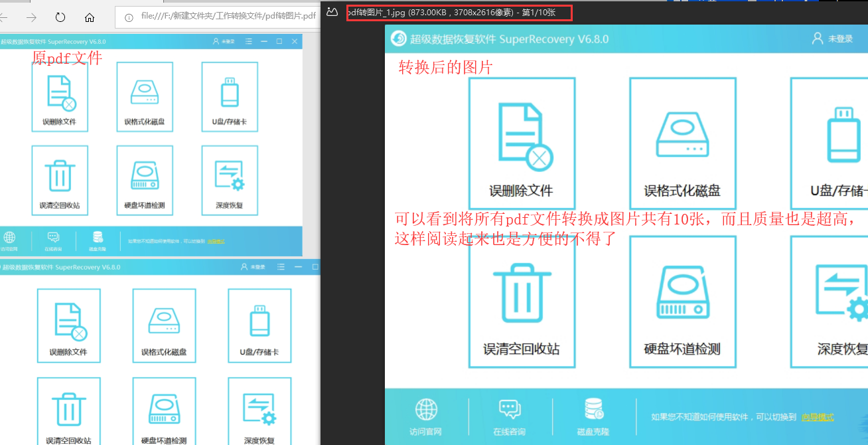The height and width of the screenshot is (445, 868).
Task: Select U盘/存储卡 in the top PDF page
Action: 230,96
